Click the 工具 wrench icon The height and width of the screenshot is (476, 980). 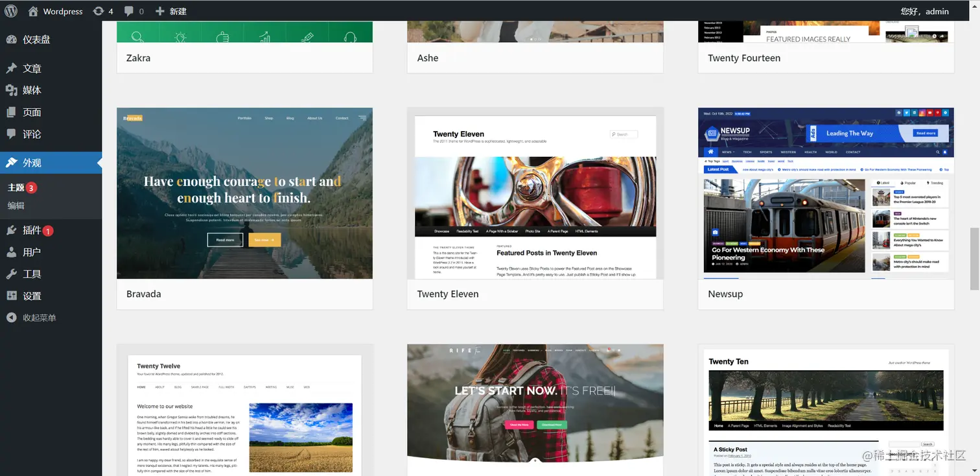tap(11, 274)
